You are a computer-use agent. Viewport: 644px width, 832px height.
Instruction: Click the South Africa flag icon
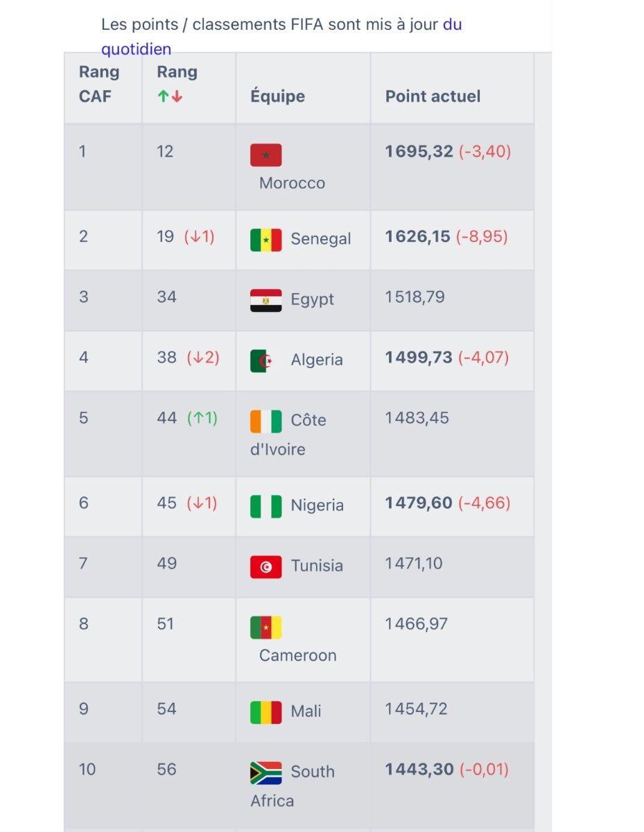pyautogui.click(x=266, y=772)
